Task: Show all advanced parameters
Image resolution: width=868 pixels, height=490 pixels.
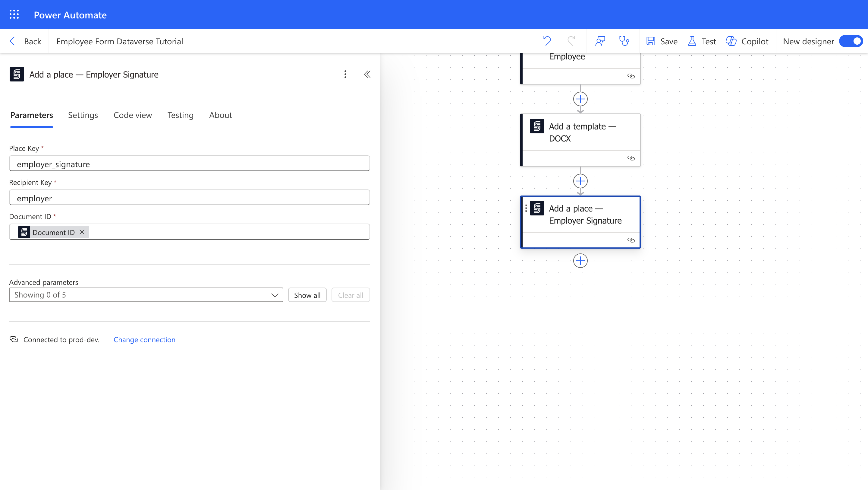Action: [x=307, y=294]
